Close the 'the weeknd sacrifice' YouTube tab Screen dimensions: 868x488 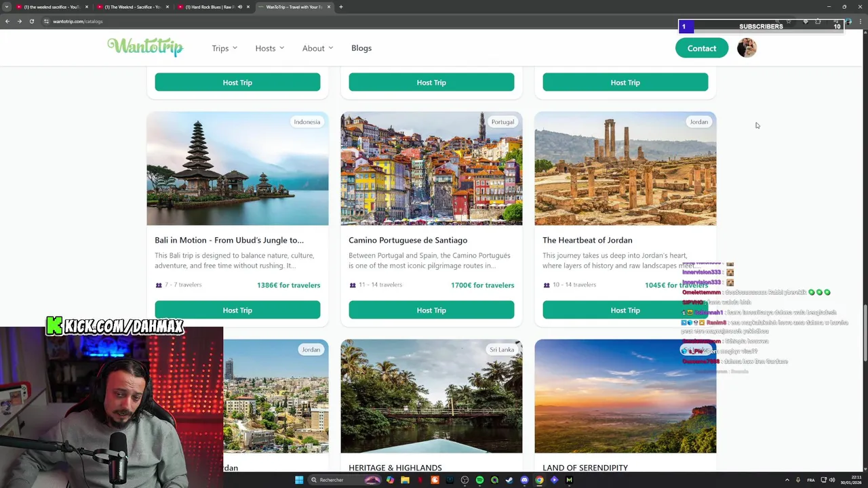click(x=87, y=7)
